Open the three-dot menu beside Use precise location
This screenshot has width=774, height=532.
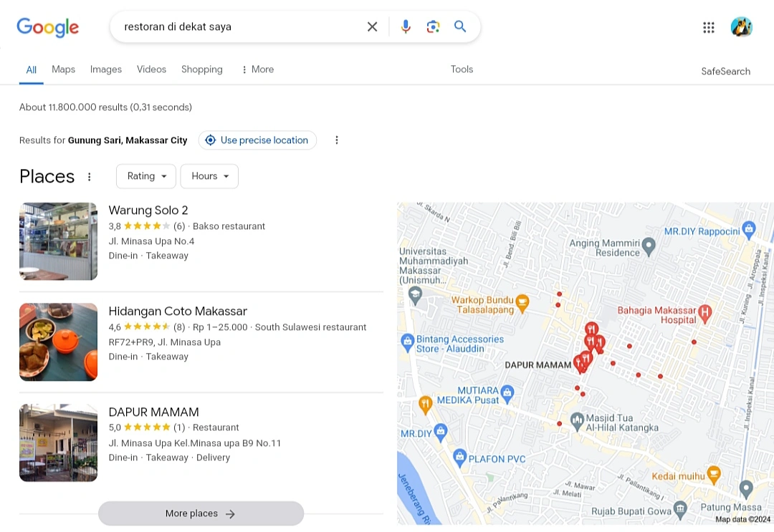pos(337,140)
